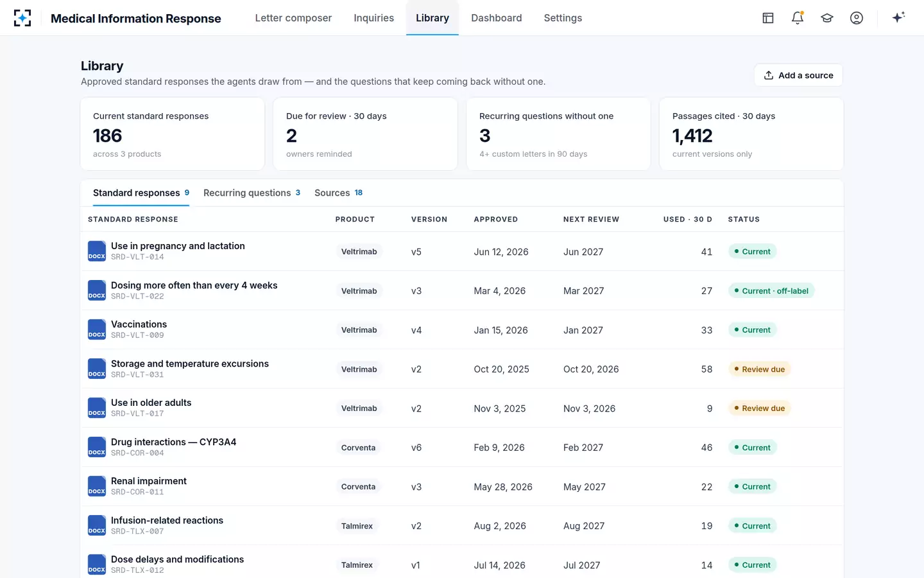Switch to the Sources tab

tap(339, 193)
